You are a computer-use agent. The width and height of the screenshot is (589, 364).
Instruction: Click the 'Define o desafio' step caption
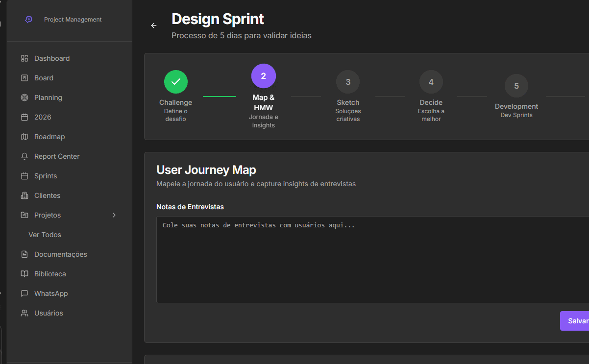(x=176, y=115)
